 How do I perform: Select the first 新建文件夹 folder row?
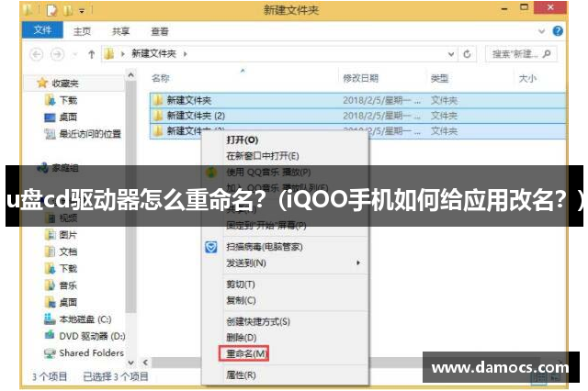[x=357, y=100]
